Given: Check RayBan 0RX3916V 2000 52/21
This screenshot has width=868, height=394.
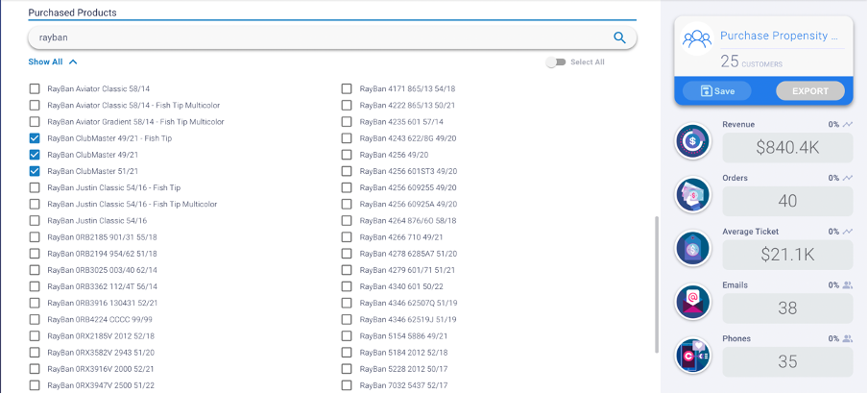Looking at the screenshot, I should (35, 369).
